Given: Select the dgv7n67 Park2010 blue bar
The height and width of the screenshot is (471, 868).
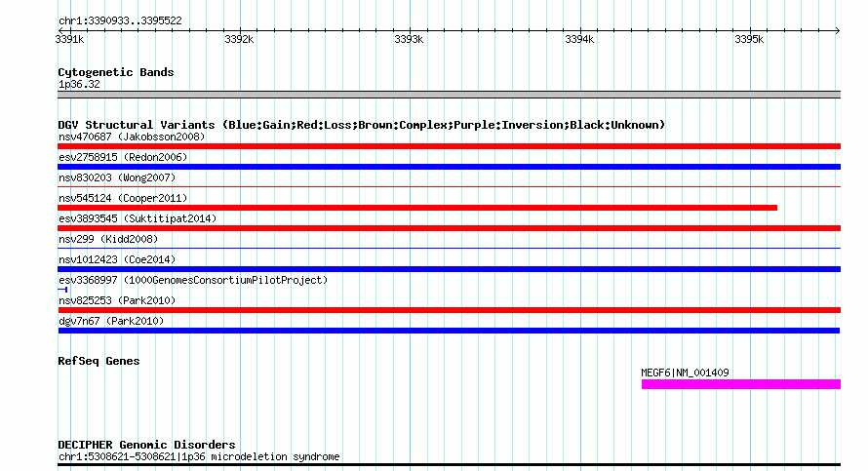Looking at the screenshot, I should [x=449, y=331].
